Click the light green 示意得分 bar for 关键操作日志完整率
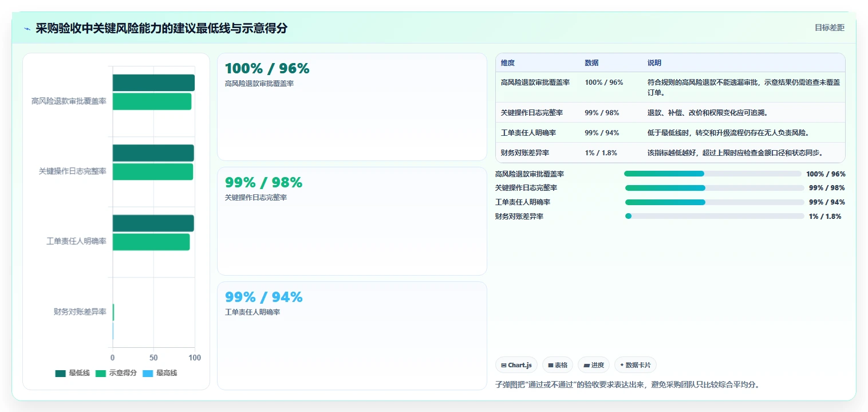 tap(153, 172)
